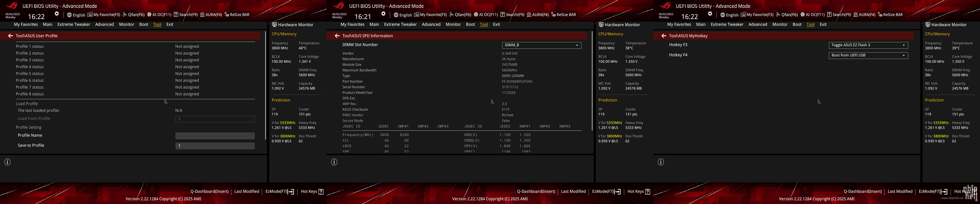
Task: Open AURA(F4) in the User Profile screen
Action: click(211, 15)
